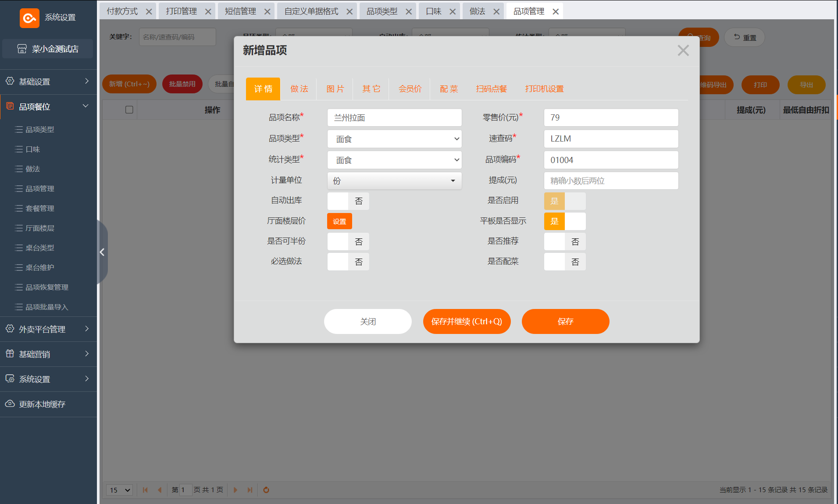
Task: Click the refresh table icon
Action: [x=266, y=490]
